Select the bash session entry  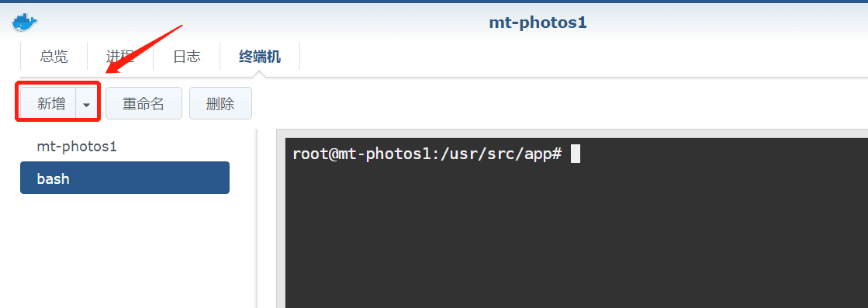tap(125, 178)
